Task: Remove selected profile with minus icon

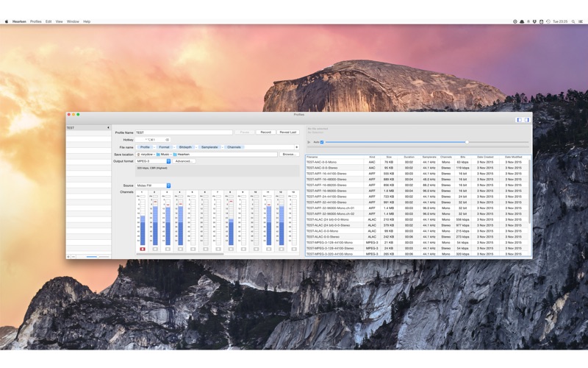Action: click(73, 257)
